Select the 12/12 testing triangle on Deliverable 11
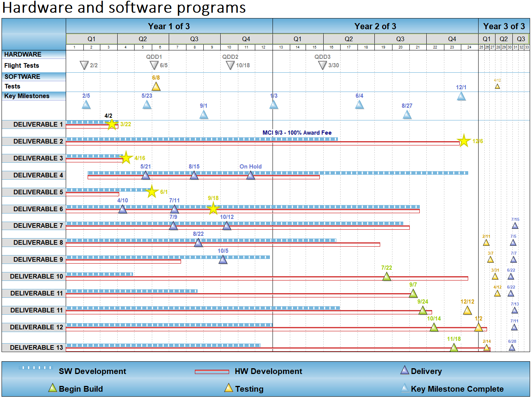The image size is (532, 399). [x=467, y=311]
